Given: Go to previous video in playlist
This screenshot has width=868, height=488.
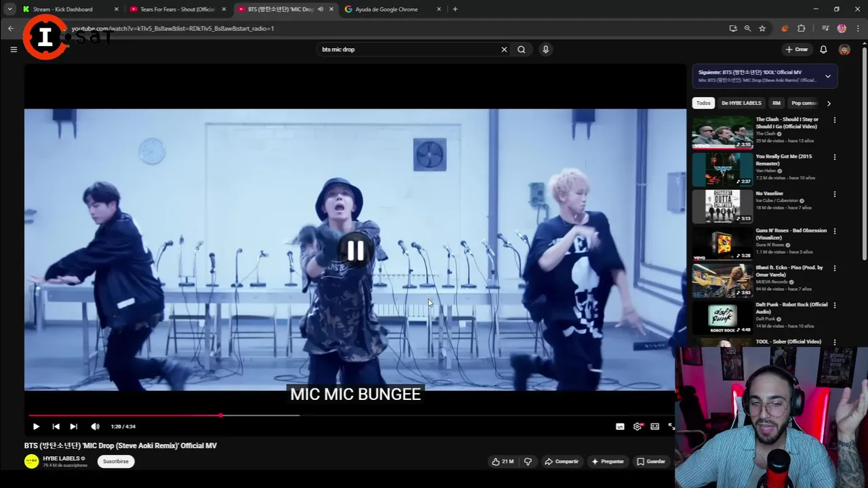Looking at the screenshot, I should pos(56,426).
